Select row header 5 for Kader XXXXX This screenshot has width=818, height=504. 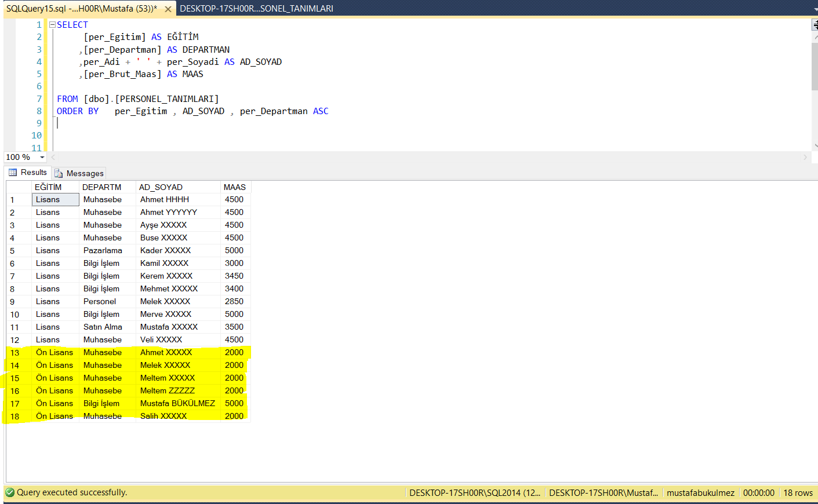[14, 250]
